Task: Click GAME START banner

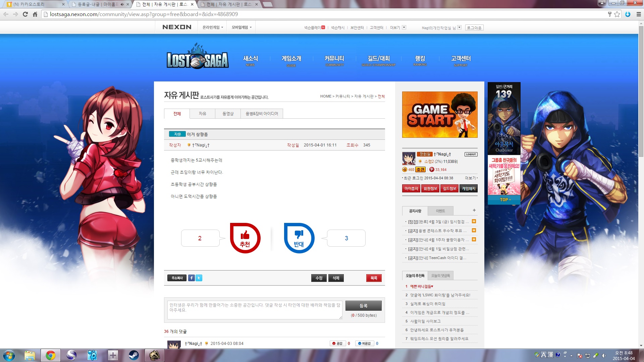Action: tap(440, 115)
